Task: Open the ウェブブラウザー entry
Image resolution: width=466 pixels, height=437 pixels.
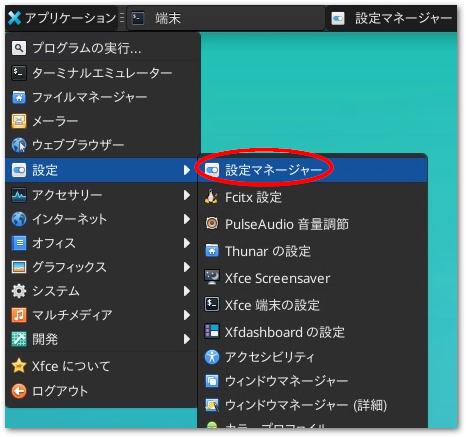Action: (103, 145)
